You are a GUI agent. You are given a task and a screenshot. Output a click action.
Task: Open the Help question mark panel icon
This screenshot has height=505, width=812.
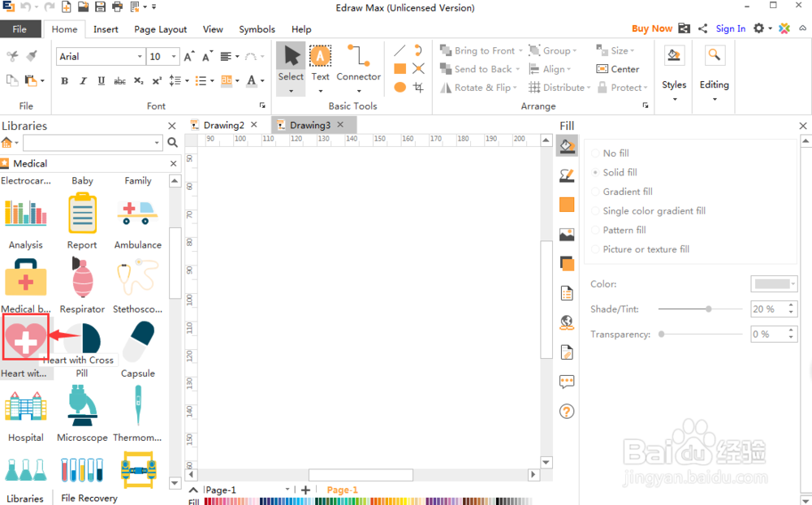[567, 412]
